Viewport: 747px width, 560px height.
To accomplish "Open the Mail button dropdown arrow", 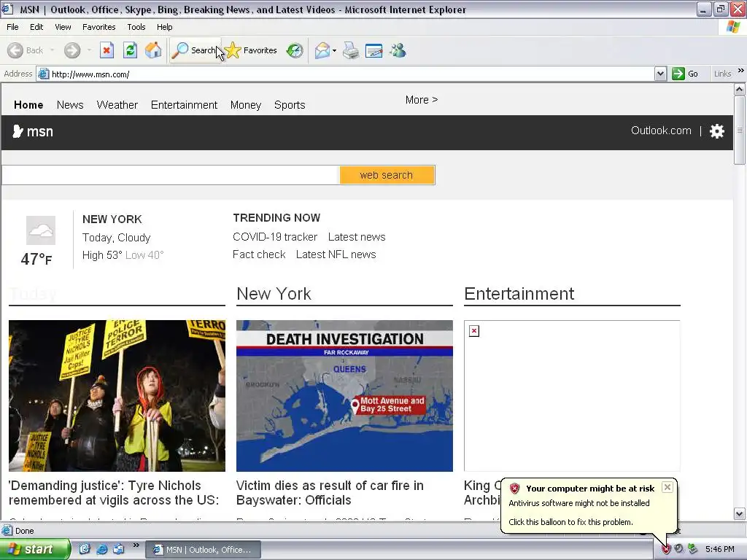I will [334, 50].
